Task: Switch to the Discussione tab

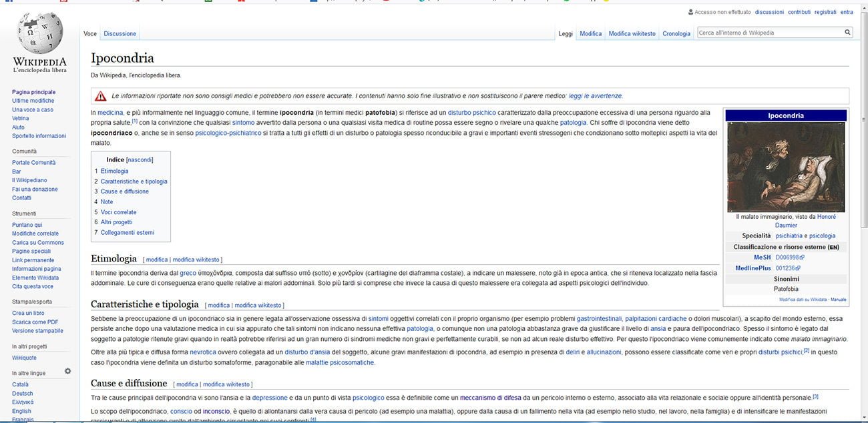Action: [120, 33]
